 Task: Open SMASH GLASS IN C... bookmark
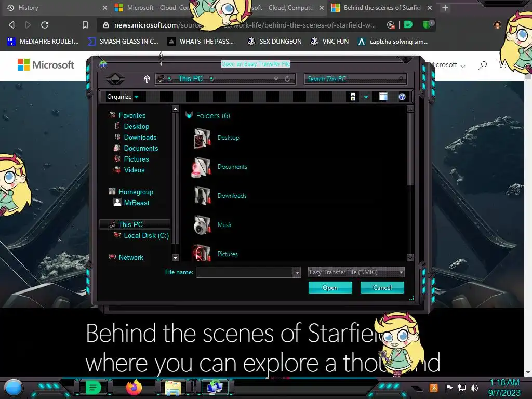[123, 42]
